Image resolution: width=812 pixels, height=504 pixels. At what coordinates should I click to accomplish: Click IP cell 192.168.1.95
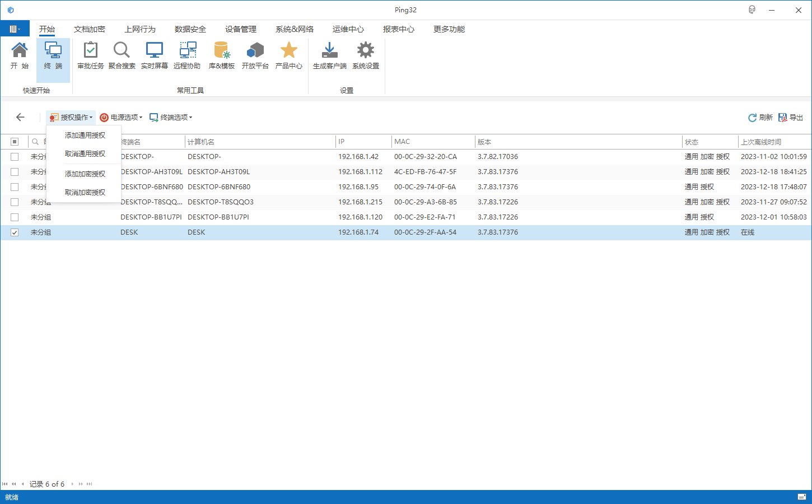358,187
